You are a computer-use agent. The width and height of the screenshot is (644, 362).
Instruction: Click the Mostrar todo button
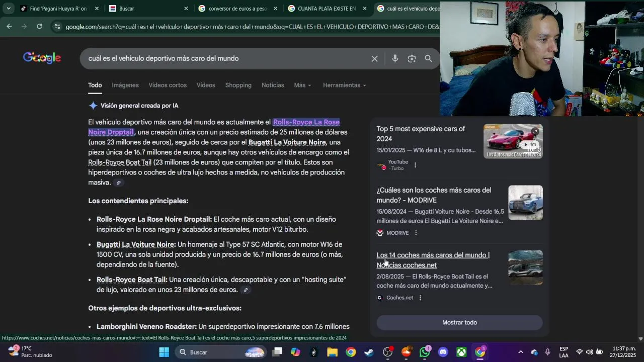pos(459,322)
